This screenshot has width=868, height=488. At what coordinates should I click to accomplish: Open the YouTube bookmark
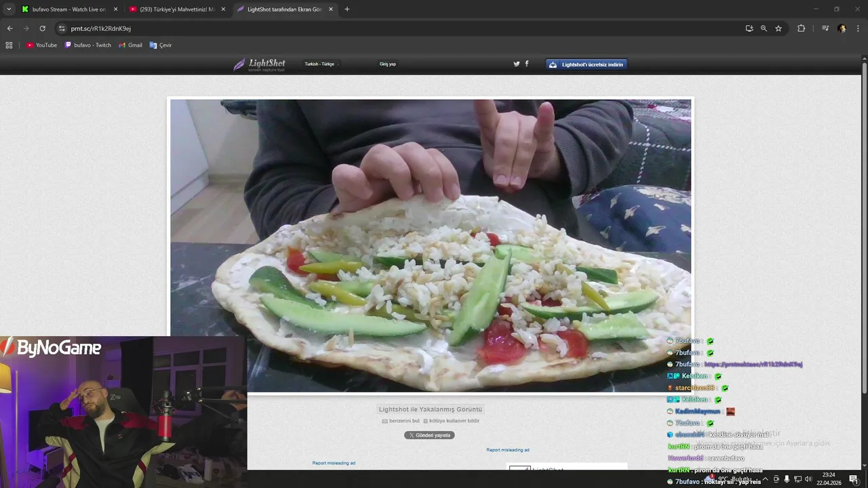(x=42, y=45)
